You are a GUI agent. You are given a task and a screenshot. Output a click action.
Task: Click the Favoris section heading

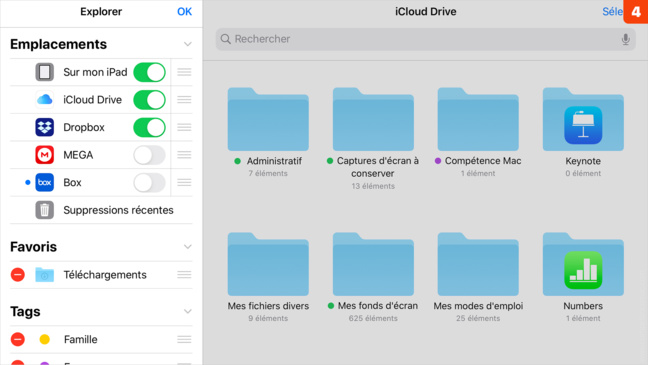(x=33, y=247)
